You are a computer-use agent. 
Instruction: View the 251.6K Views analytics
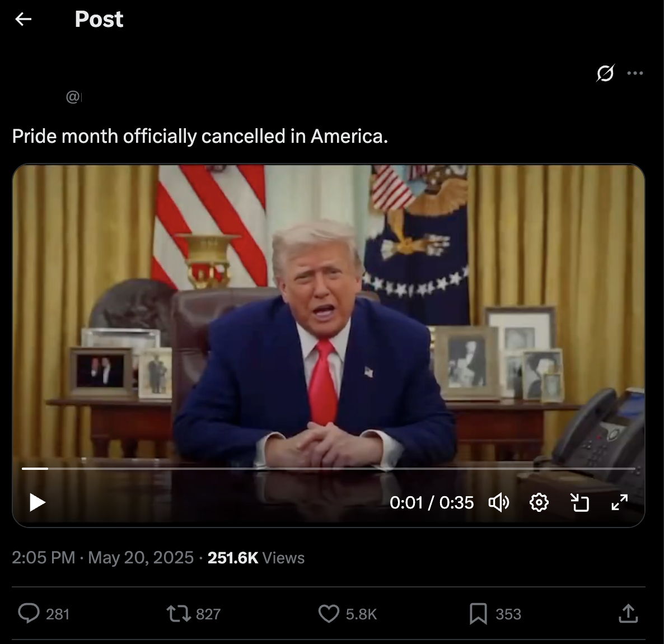(256, 558)
